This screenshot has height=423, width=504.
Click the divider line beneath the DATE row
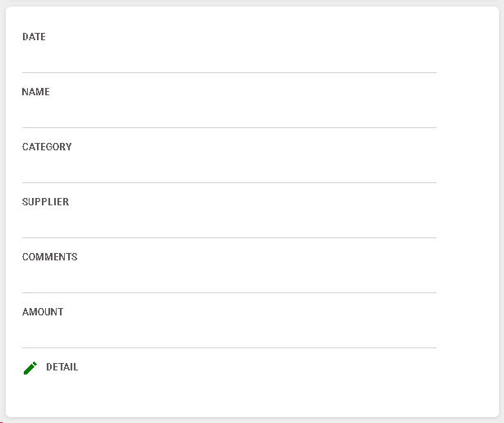[229, 73]
